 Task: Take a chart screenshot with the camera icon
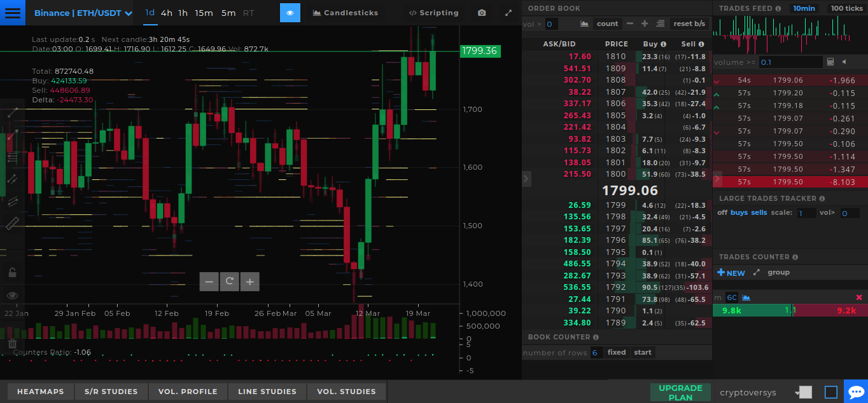(482, 13)
